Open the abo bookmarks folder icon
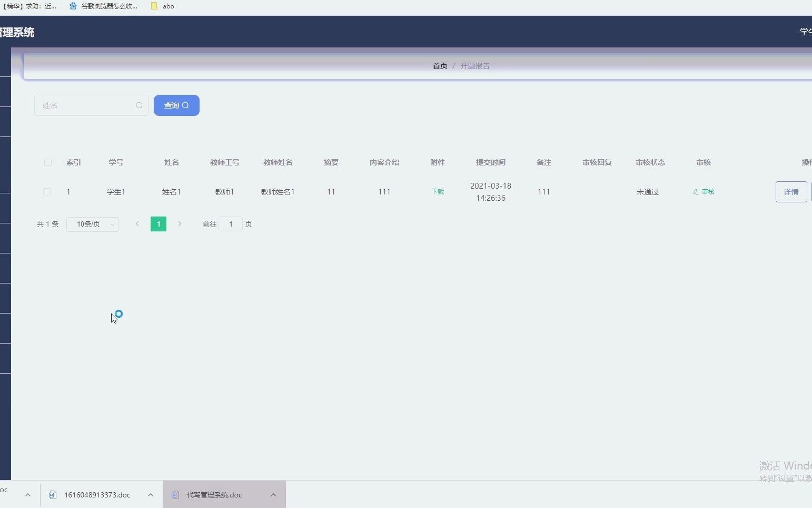Image resolution: width=812 pixels, height=508 pixels. point(154,6)
